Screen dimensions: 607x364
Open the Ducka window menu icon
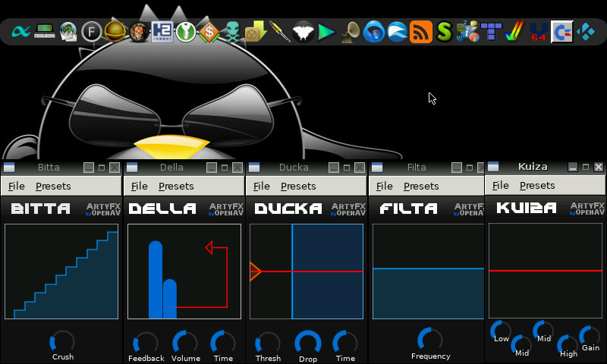[254, 168]
